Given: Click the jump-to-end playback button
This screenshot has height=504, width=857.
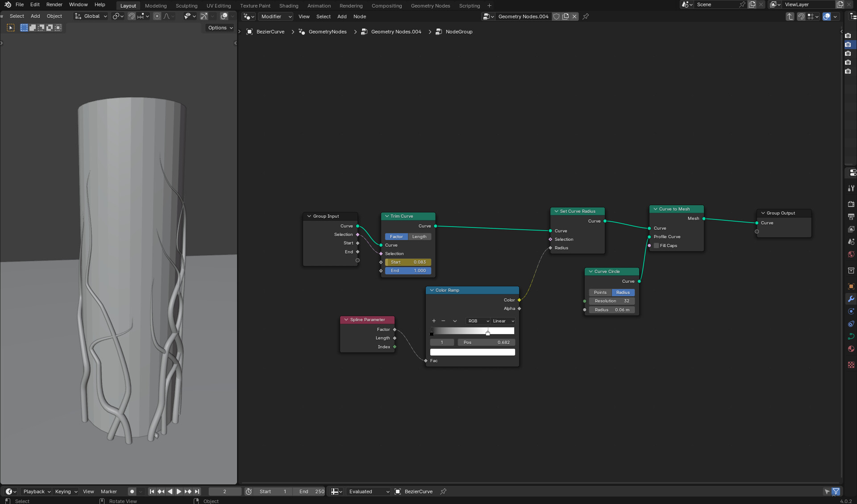Looking at the screenshot, I should coord(197,492).
